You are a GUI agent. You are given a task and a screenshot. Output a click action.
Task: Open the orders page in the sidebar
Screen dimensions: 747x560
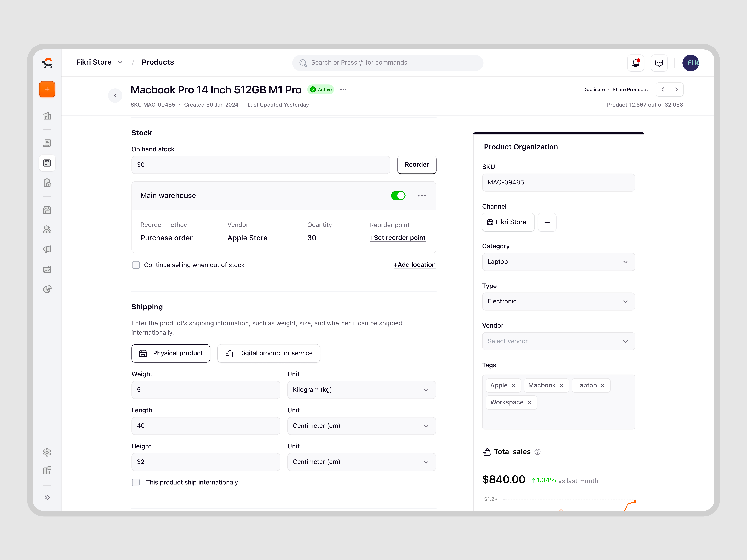[47, 143]
